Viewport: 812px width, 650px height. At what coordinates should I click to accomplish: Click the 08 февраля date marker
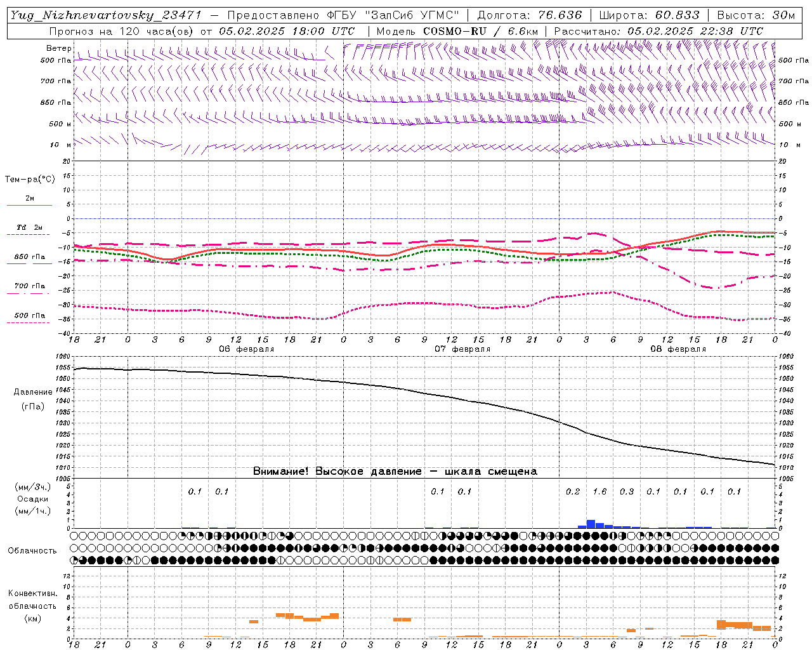click(678, 349)
